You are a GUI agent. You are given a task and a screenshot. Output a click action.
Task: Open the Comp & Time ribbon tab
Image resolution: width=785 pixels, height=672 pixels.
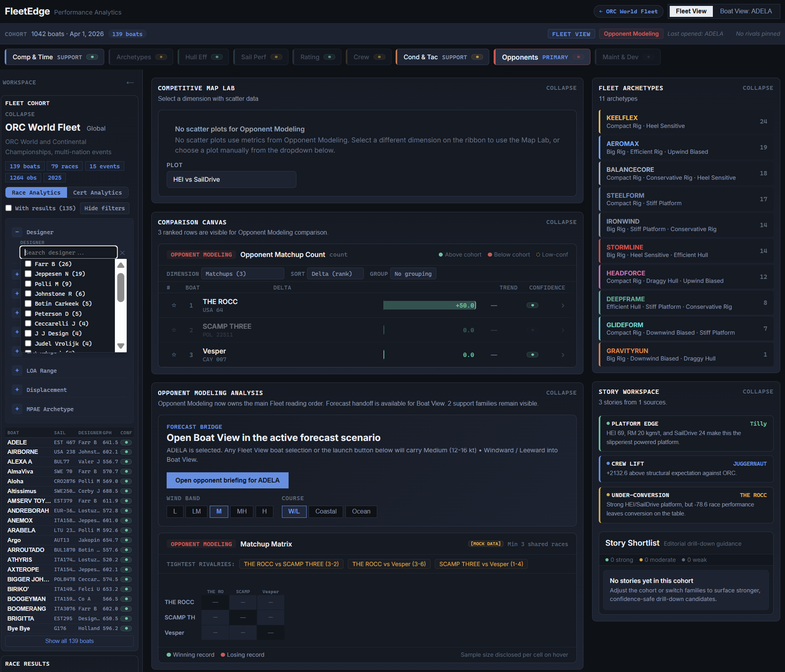(x=55, y=57)
